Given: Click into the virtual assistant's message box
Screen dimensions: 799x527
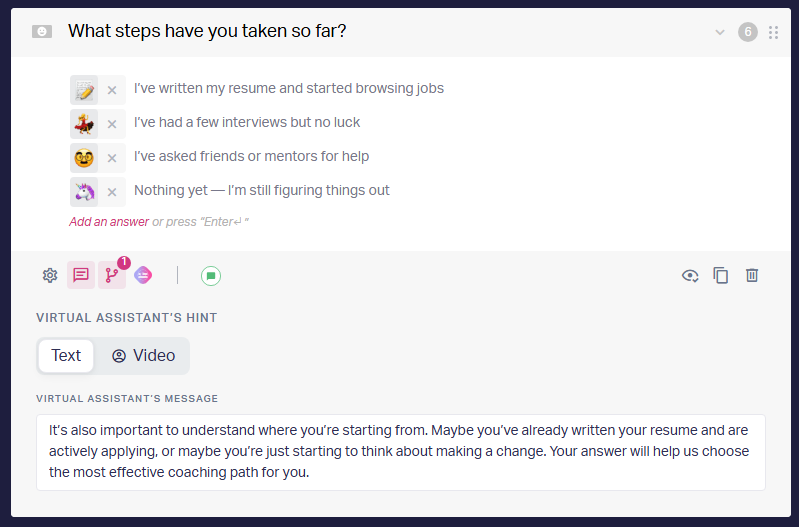Looking at the screenshot, I should (x=400, y=452).
